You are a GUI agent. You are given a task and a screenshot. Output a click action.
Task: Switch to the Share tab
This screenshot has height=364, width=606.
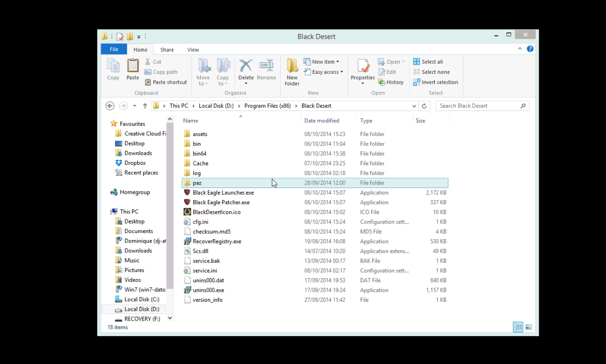point(167,49)
